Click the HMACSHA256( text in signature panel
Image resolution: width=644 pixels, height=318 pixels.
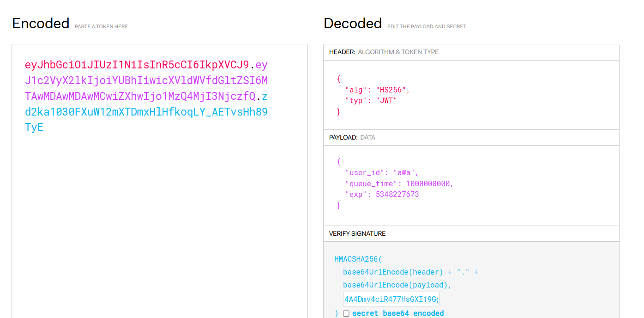click(x=358, y=259)
